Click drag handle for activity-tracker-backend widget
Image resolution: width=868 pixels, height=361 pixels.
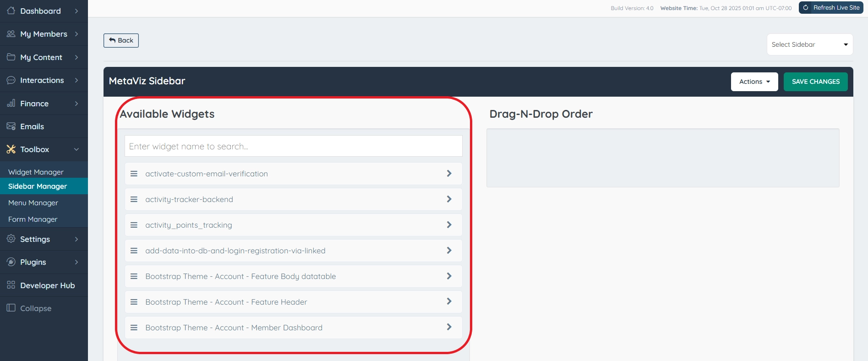pyautogui.click(x=134, y=199)
